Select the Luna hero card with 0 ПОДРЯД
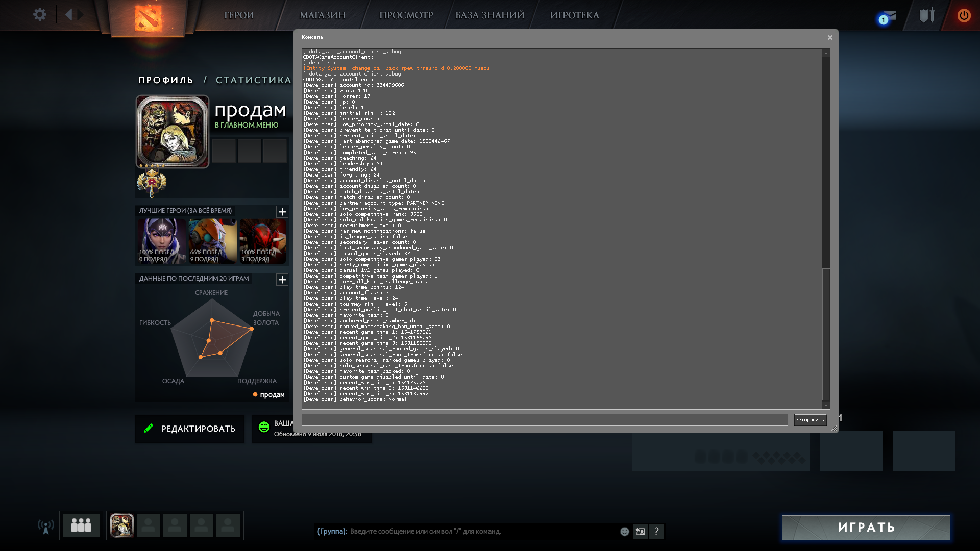The width and height of the screenshot is (980, 551). [161, 241]
